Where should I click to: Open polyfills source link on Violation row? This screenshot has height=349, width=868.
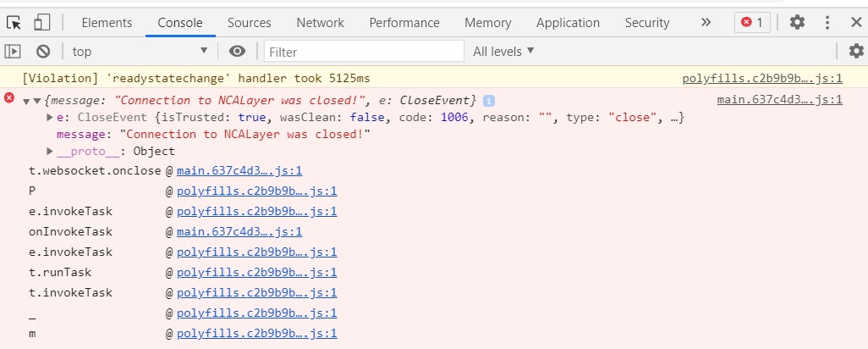[762, 79]
